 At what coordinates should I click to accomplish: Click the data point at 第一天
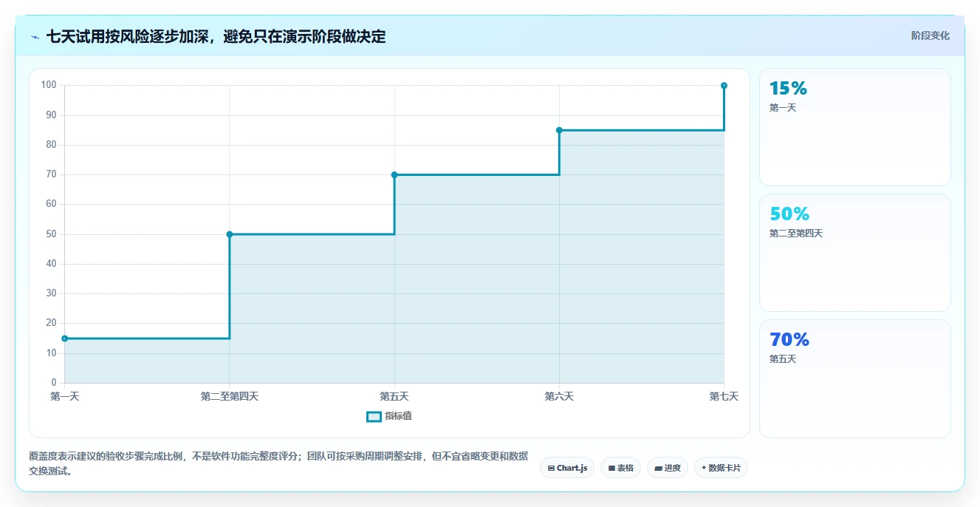[x=64, y=338]
